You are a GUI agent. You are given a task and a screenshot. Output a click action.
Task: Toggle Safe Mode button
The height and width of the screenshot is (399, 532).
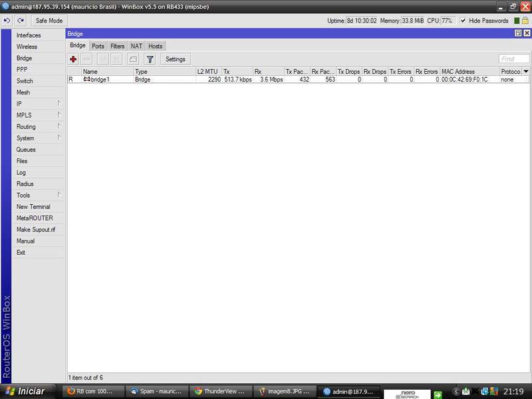tap(49, 21)
